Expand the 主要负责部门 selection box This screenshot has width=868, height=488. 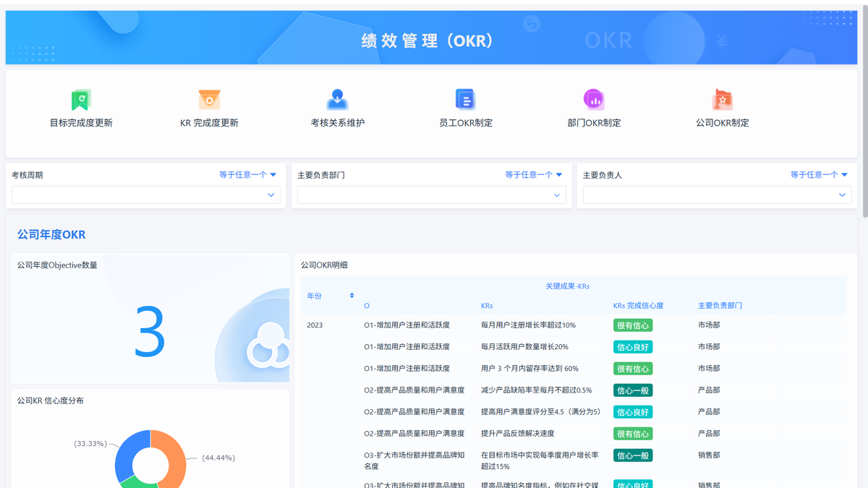(432, 194)
